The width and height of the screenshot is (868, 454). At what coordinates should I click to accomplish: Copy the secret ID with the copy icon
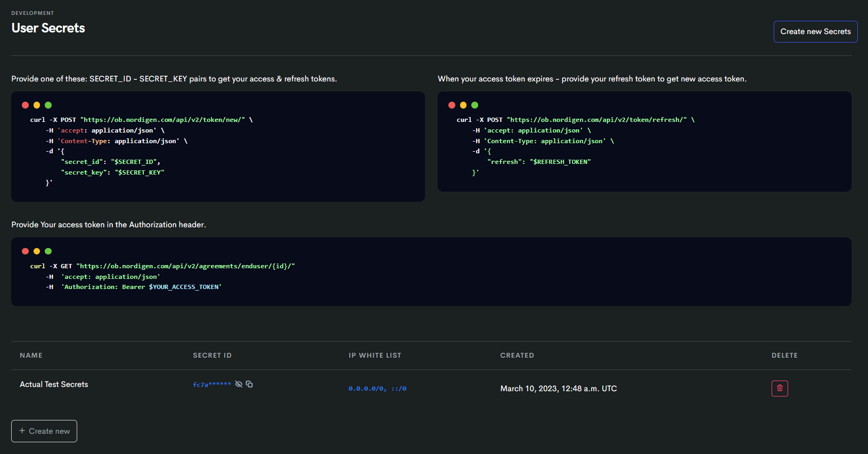(x=249, y=384)
